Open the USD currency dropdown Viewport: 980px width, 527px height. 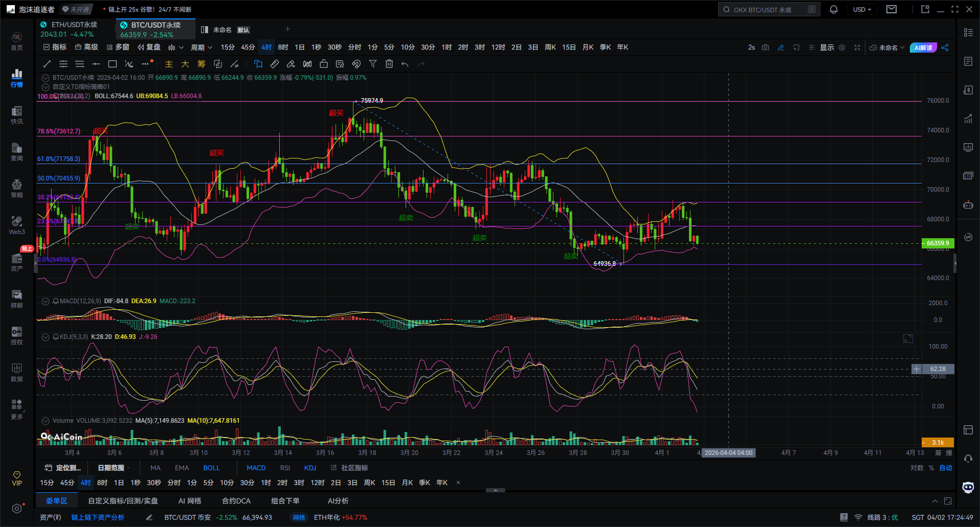(862, 10)
